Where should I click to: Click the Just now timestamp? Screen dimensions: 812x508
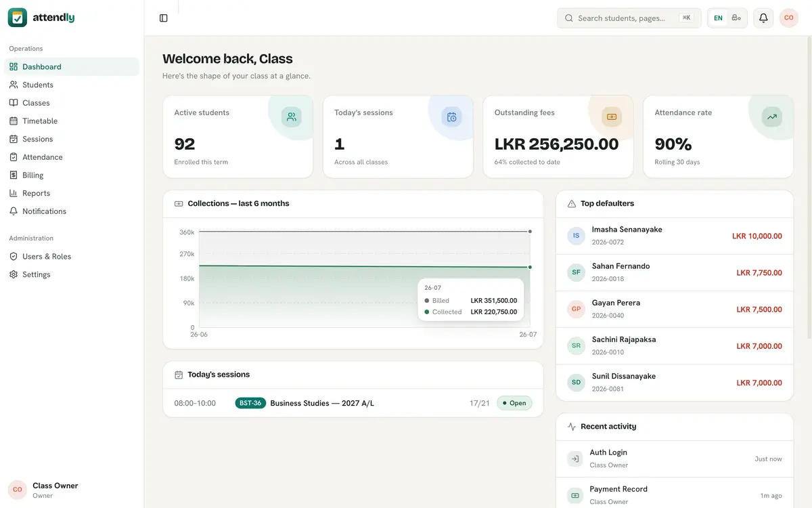click(x=768, y=459)
